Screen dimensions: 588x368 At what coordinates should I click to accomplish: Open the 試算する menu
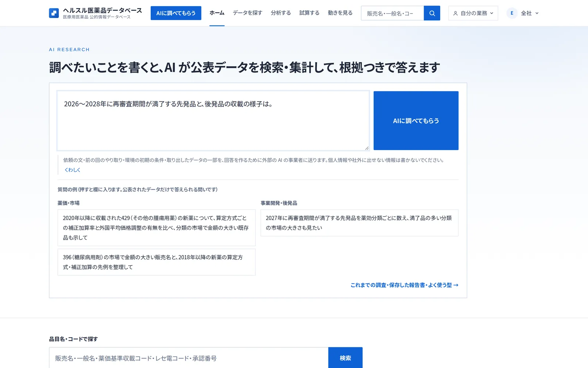click(x=309, y=13)
